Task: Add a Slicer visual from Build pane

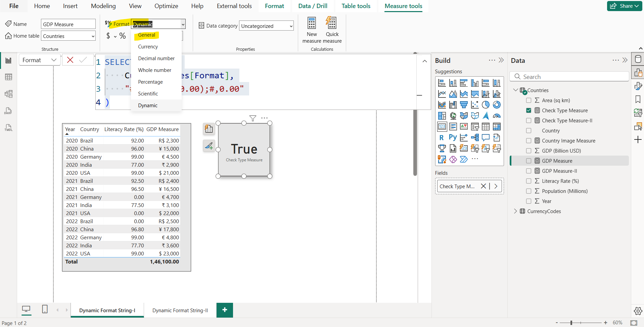Action: click(x=475, y=126)
